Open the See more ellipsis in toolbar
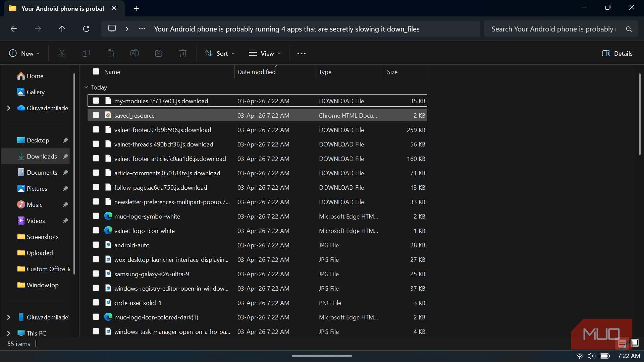The image size is (644, 362). pyautogui.click(x=302, y=53)
